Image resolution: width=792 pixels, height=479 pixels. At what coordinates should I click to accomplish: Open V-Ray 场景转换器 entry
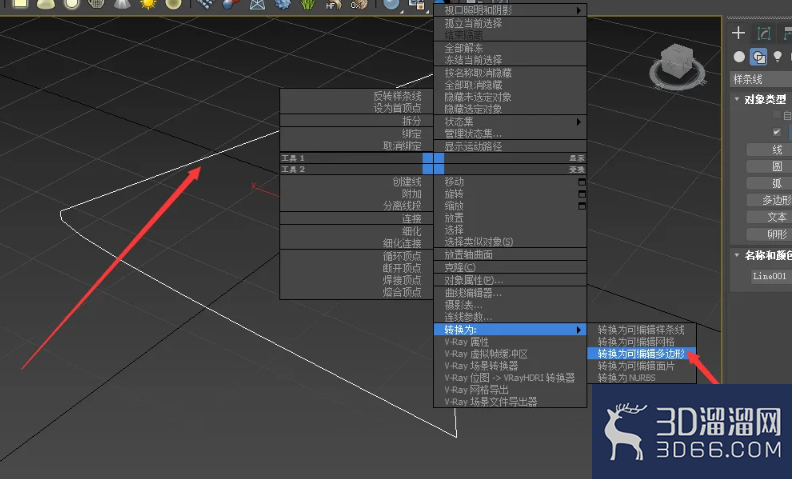click(510, 365)
